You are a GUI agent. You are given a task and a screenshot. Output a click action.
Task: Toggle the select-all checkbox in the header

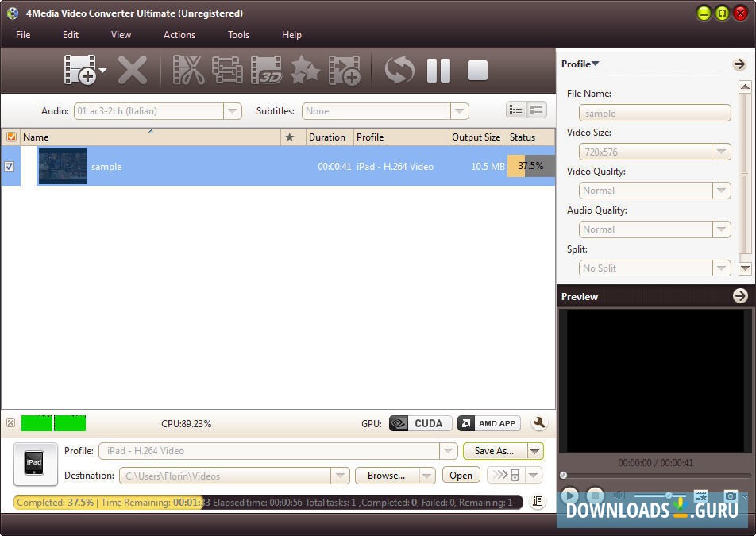point(11,137)
